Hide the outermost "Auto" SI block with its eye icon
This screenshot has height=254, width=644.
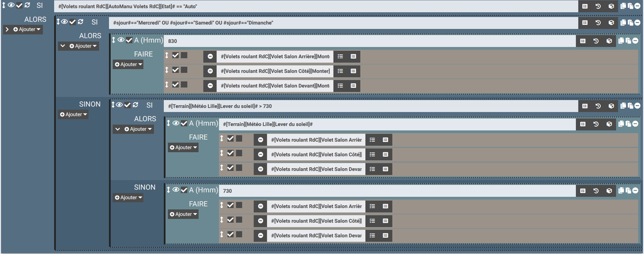(11, 5)
